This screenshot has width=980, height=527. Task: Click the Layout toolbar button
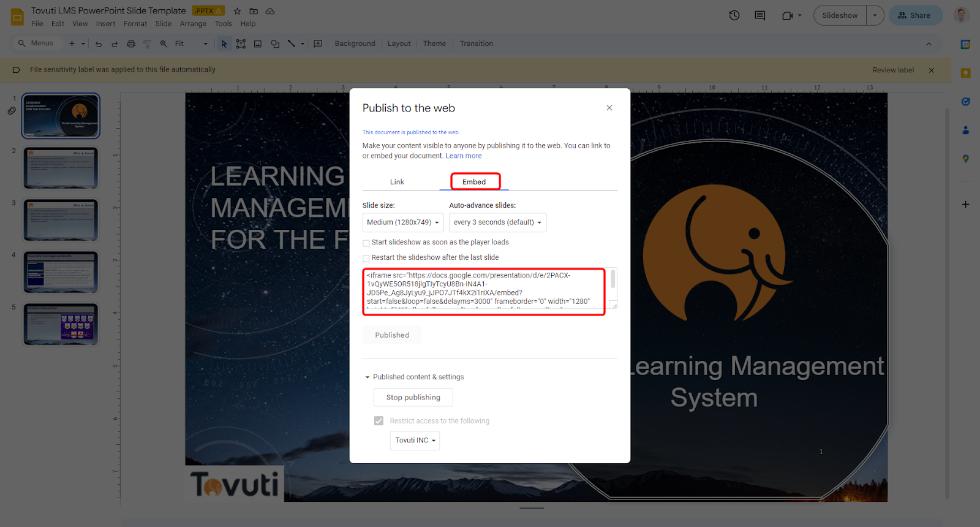(x=399, y=44)
